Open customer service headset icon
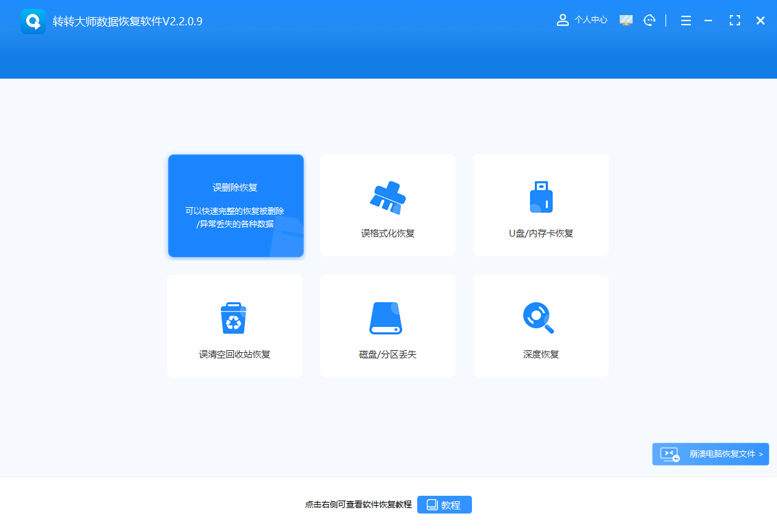The width and height of the screenshot is (777, 532). coord(649,21)
